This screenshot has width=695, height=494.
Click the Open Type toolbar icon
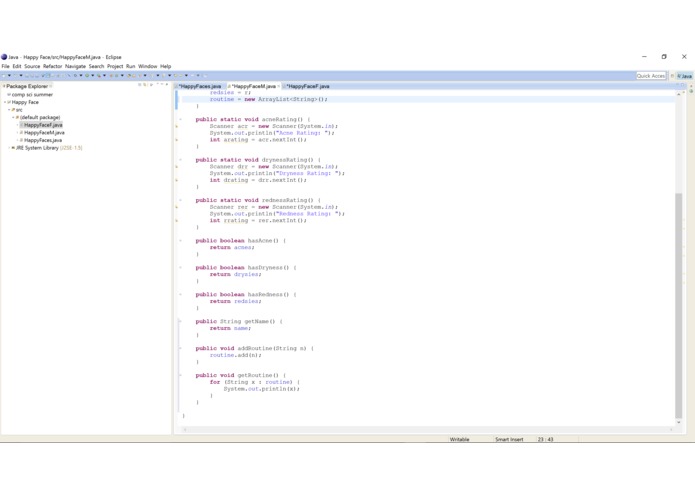(129, 76)
